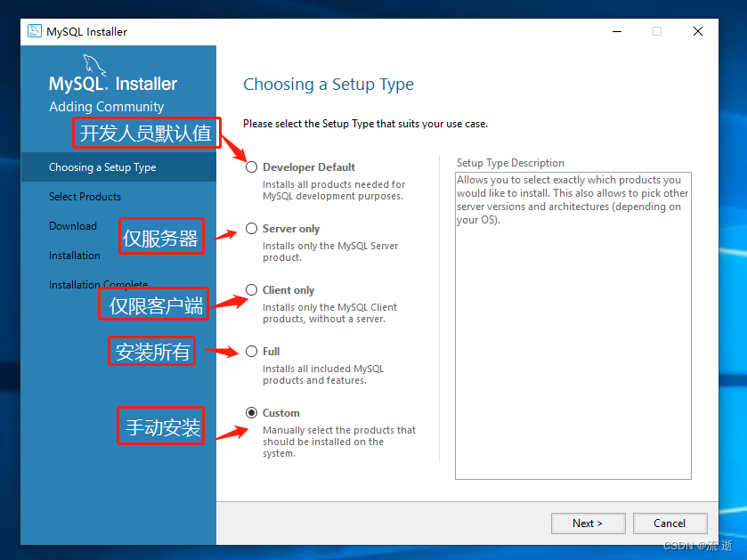
Task: Jump to the Download step
Action: (x=73, y=226)
